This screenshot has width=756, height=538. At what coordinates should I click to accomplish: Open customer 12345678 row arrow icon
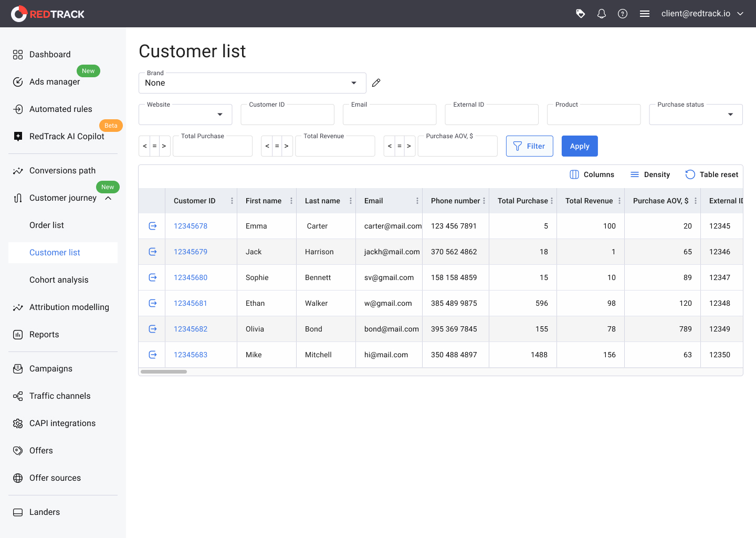153,226
